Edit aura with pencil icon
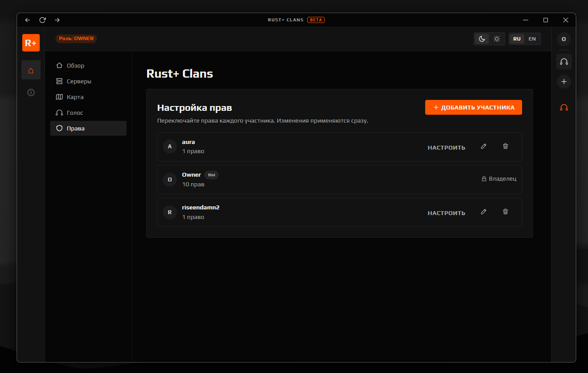This screenshot has height=373, width=588. click(483, 147)
